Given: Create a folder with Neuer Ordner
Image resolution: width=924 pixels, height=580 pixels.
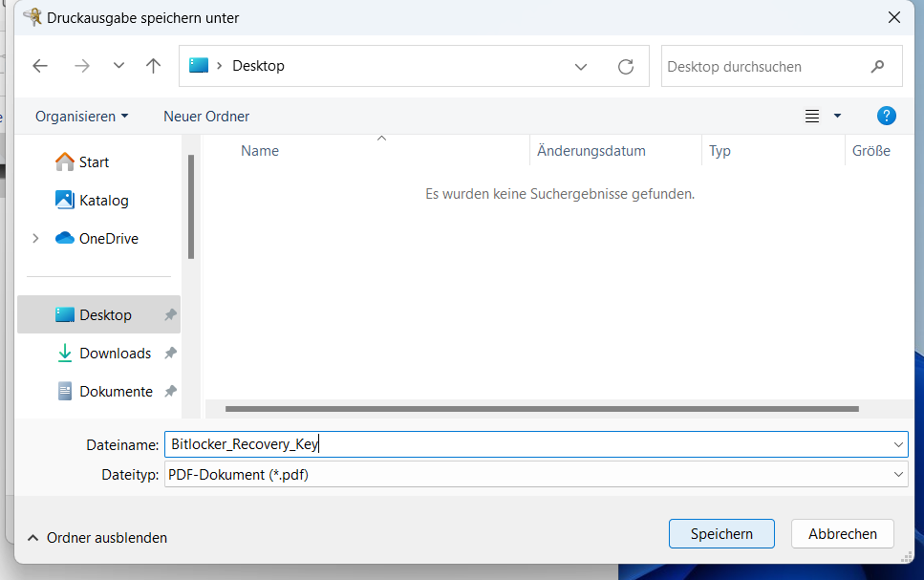Looking at the screenshot, I should coord(206,117).
